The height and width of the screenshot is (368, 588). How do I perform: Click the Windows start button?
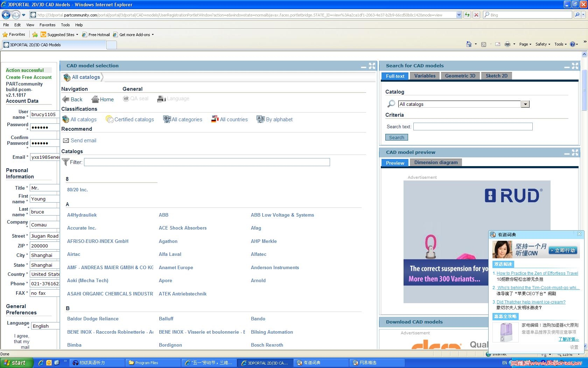point(17,363)
